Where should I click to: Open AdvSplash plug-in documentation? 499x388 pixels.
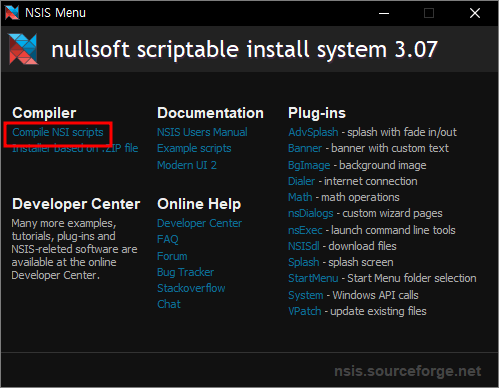[x=313, y=132]
